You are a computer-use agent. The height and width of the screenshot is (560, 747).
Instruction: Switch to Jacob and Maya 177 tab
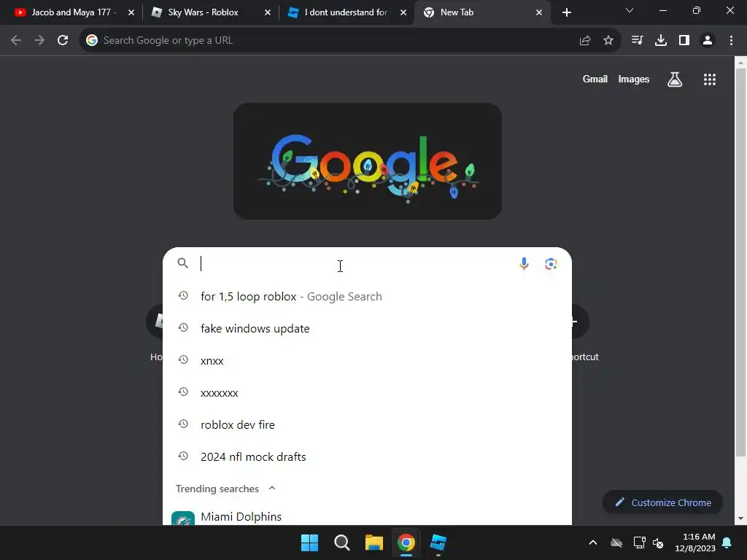(x=74, y=12)
